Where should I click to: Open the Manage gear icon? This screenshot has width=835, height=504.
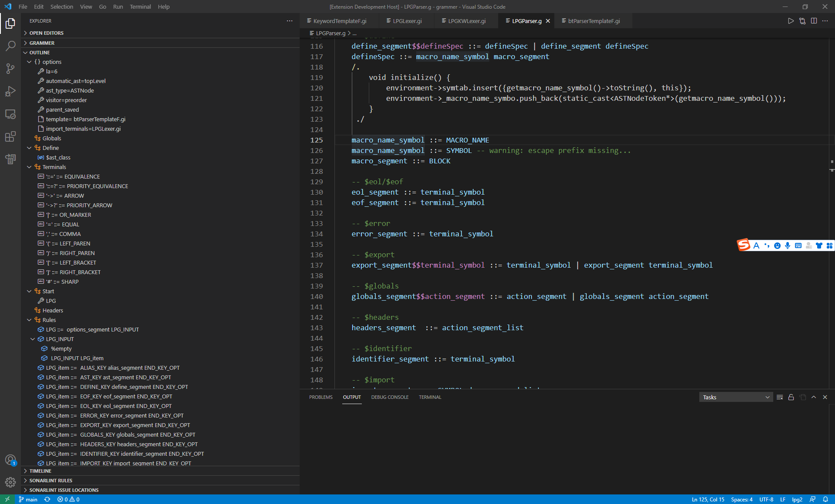pyautogui.click(x=10, y=482)
